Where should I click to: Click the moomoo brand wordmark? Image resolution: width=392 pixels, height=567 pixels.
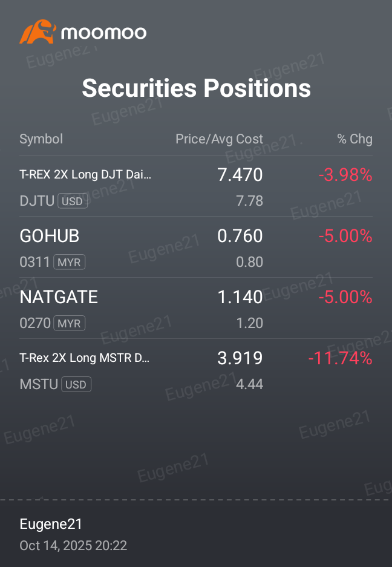(x=104, y=33)
